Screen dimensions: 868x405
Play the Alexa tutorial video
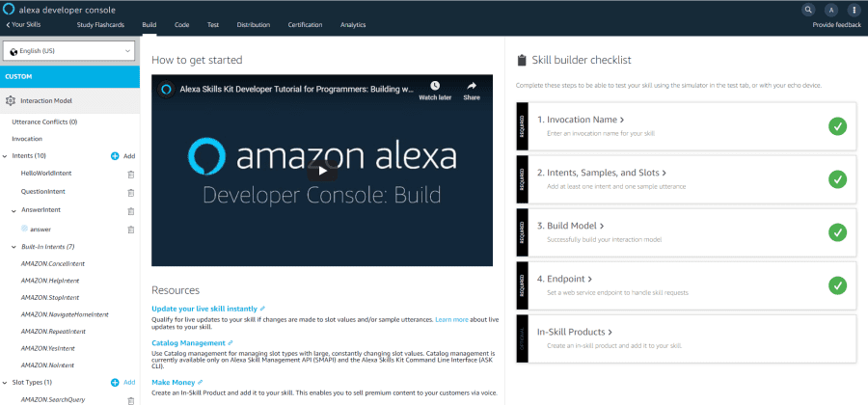322,171
